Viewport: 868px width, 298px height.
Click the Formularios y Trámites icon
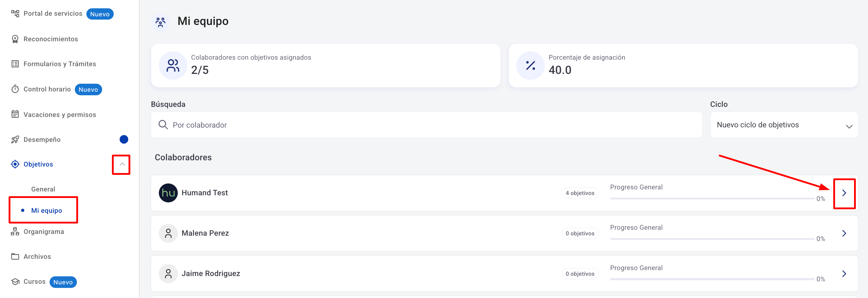[15, 64]
